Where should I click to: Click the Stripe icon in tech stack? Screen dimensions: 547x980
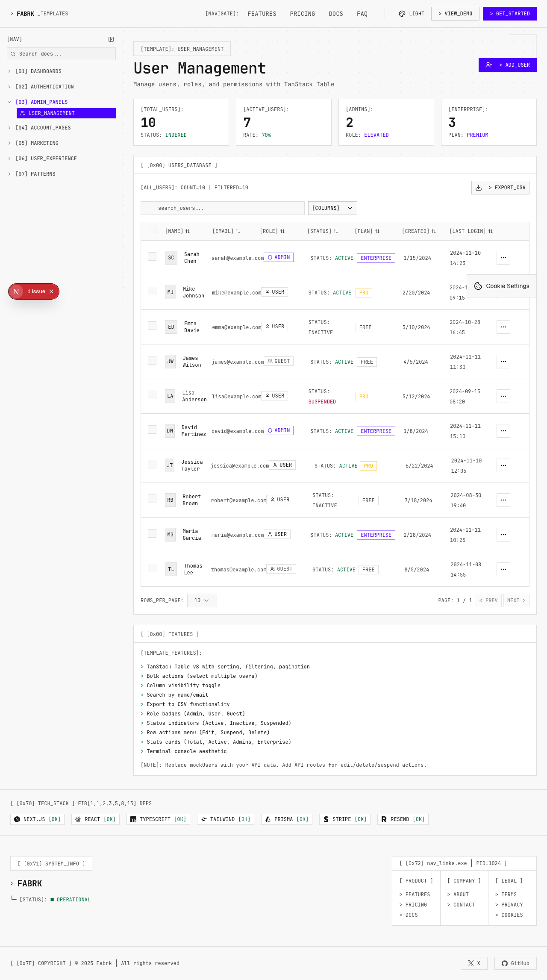click(326, 819)
